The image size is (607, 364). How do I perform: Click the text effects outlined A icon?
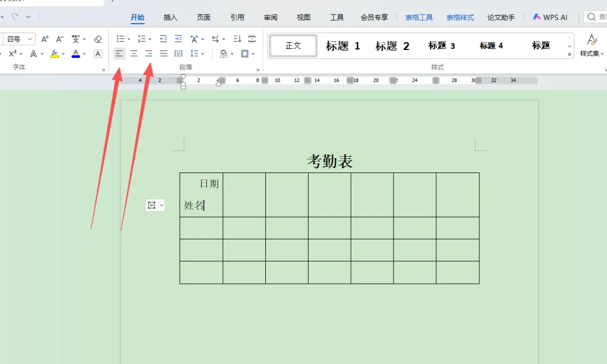click(34, 53)
